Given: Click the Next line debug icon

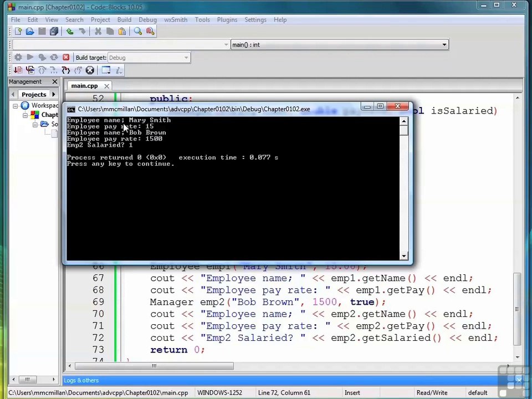Looking at the screenshot, I should [42, 70].
